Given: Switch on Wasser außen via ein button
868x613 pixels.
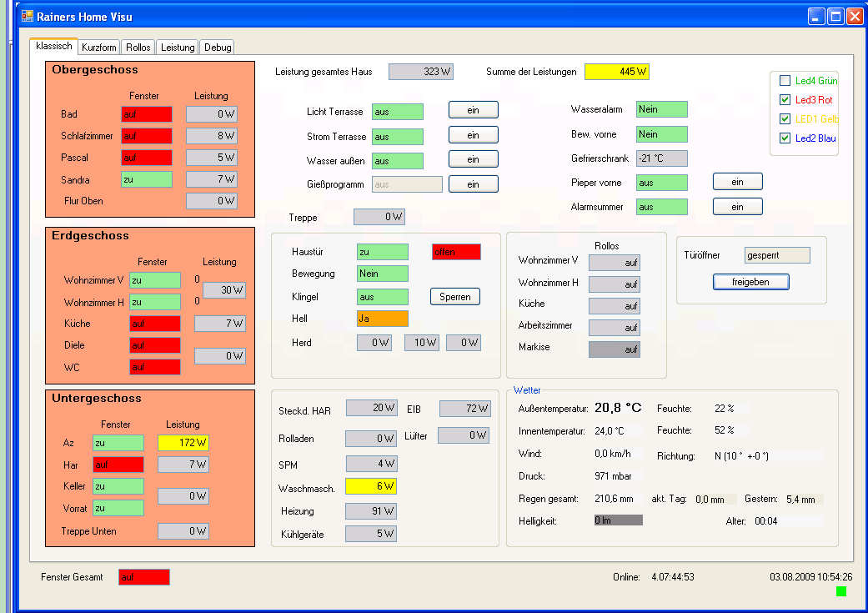Looking at the screenshot, I should [x=473, y=159].
